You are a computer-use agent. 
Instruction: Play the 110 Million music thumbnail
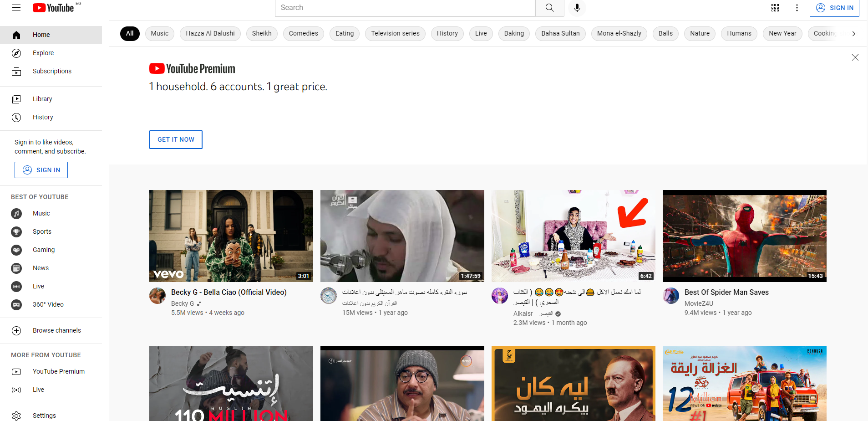click(231, 384)
